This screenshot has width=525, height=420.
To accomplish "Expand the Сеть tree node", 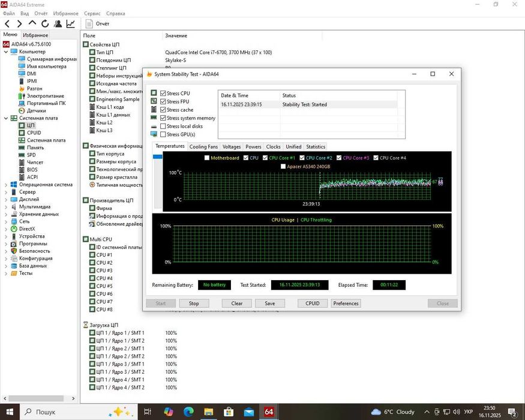I will [5, 221].
